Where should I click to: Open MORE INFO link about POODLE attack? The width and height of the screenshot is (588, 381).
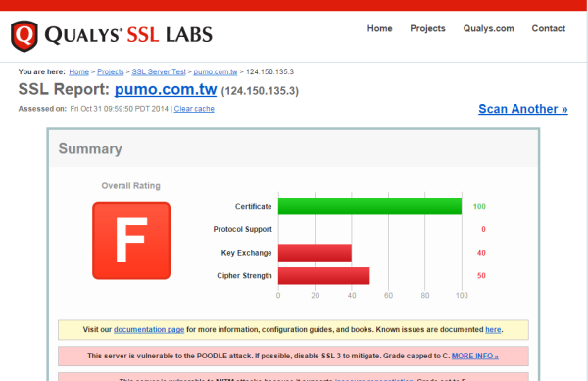[475, 356]
